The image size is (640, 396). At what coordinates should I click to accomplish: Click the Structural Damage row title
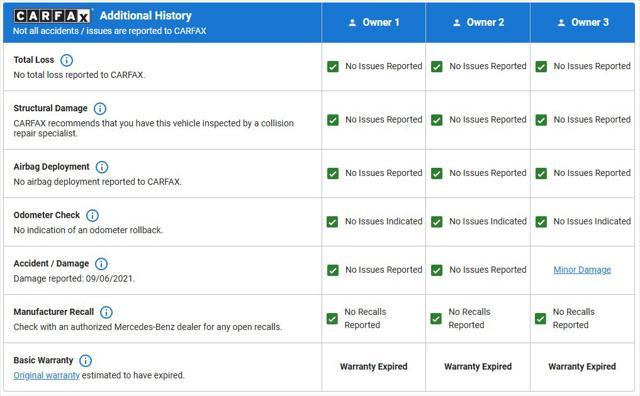click(50, 108)
